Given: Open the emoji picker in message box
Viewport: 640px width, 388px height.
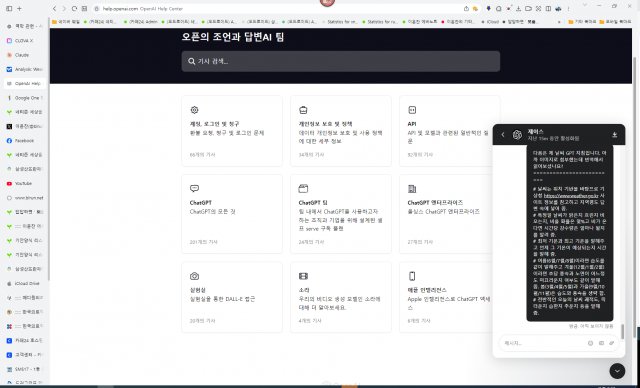Looking at the screenshot, I should coord(590,343).
